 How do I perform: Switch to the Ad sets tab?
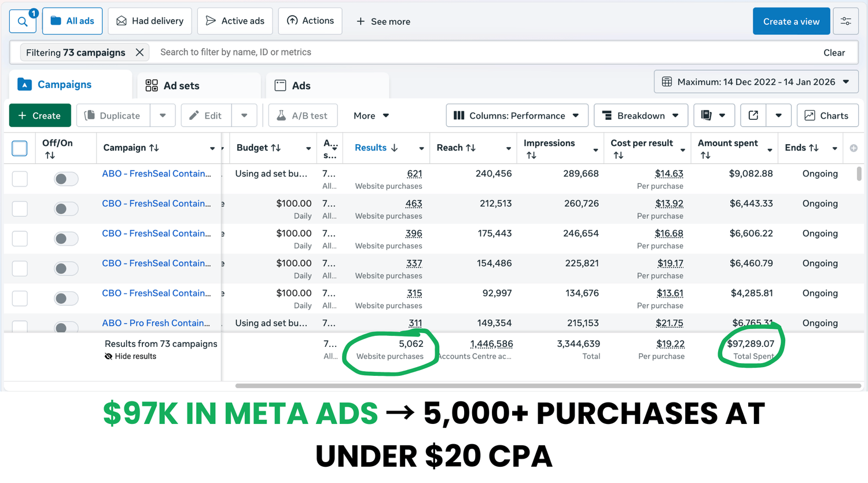[172, 86]
